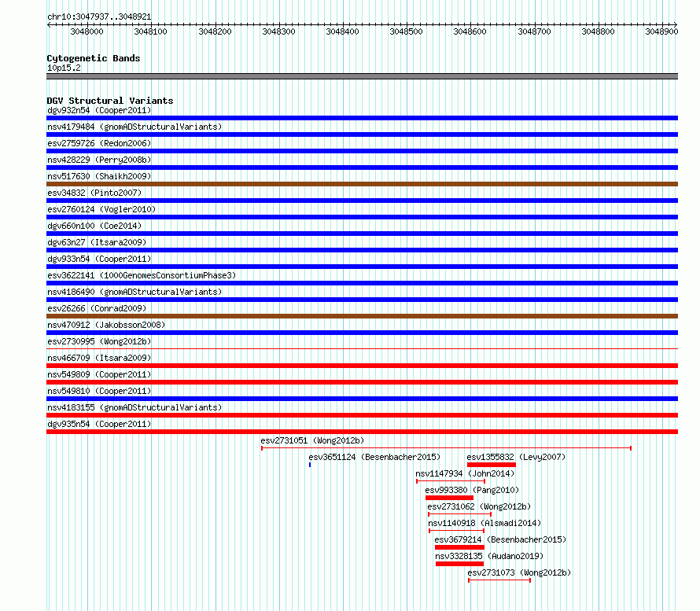Screen dimensions: 700x611
Task: Click the red bar under esv993380
Action: 450,498
